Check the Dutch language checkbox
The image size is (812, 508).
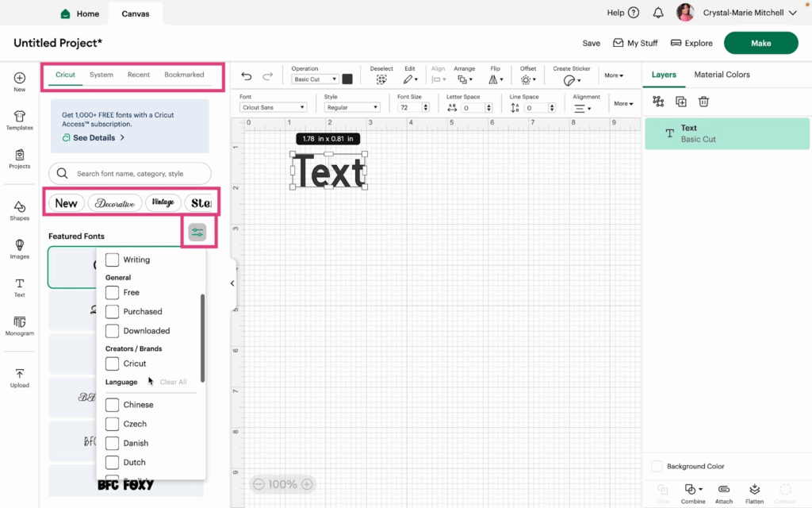pyautogui.click(x=112, y=463)
